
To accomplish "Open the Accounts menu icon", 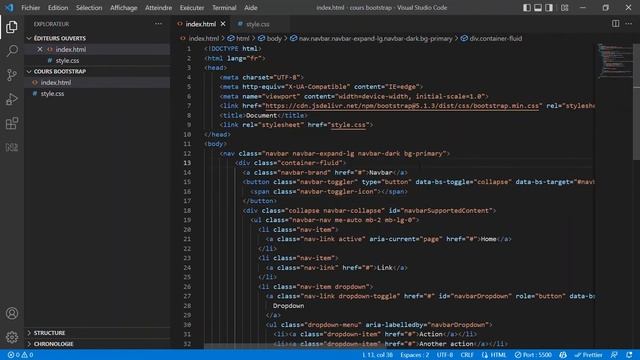I will [x=12, y=313].
